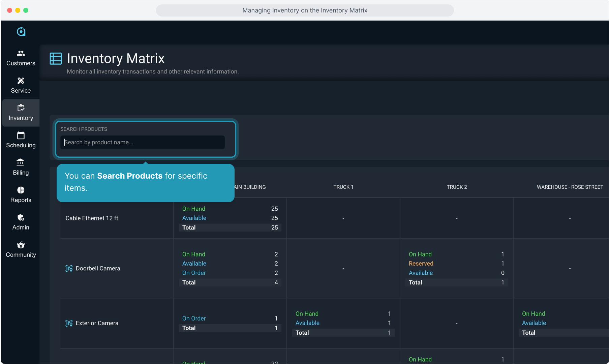Open the Billing bank icon
Image resolution: width=610 pixels, height=364 pixels.
pos(21,162)
